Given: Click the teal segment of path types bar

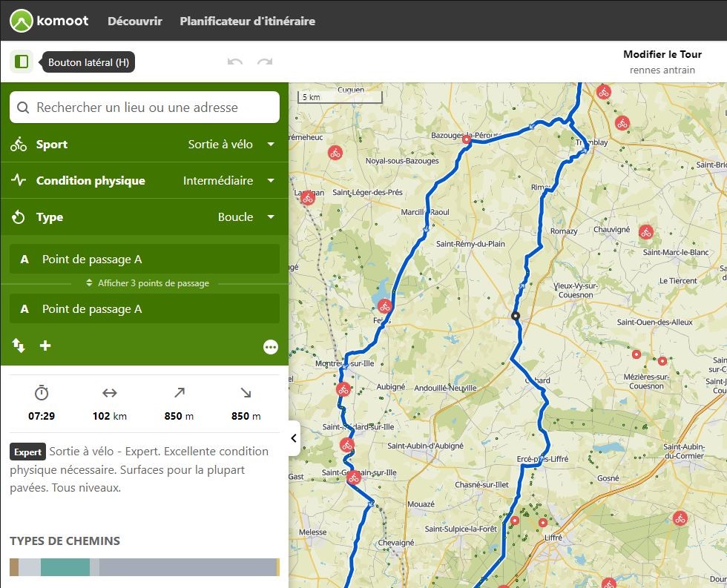Looking at the screenshot, I should (65, 567).
